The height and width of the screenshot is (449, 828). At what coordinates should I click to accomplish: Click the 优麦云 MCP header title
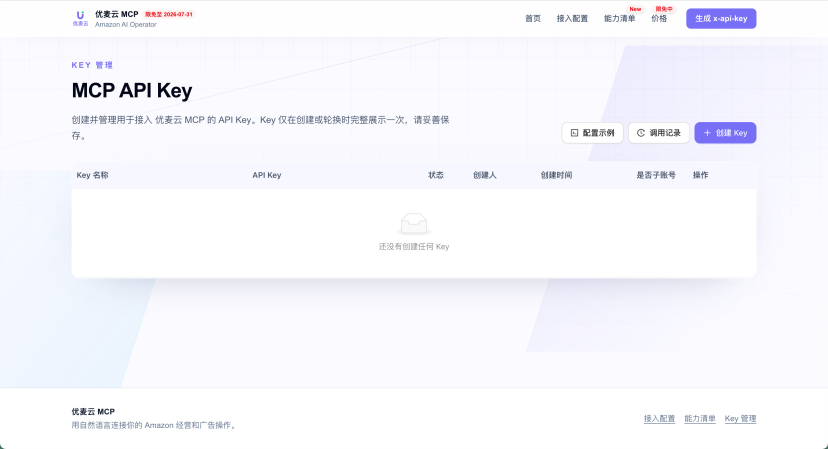click(x=117, y=14)
